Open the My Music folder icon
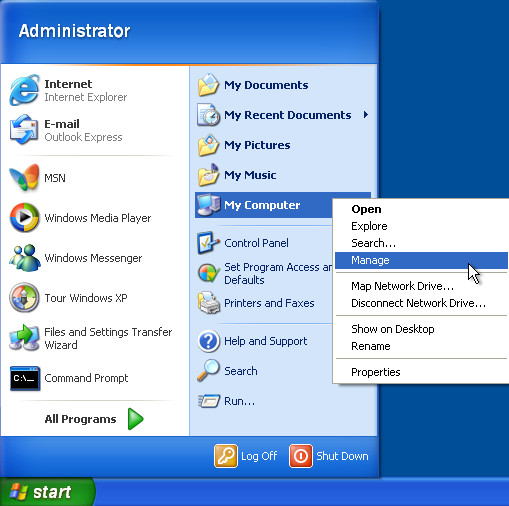Image resolution: width=509 pixels, height=506 pixels. (x=209, y=175)
